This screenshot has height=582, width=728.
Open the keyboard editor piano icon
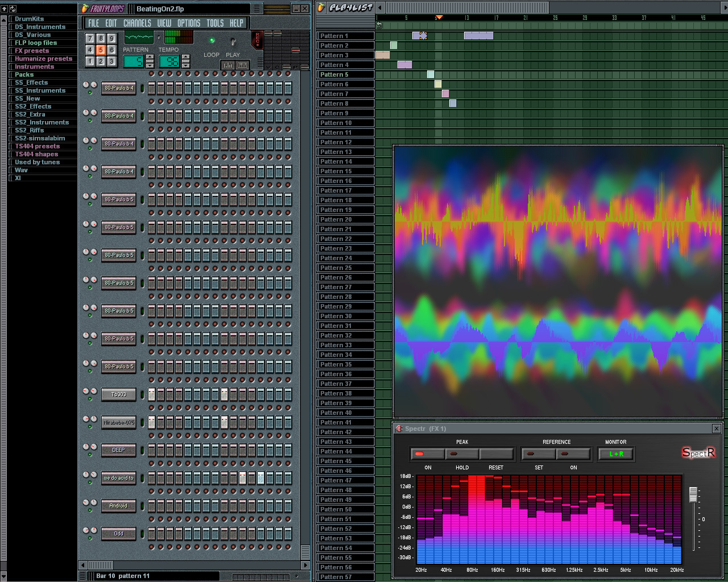[x=242, y=65]
